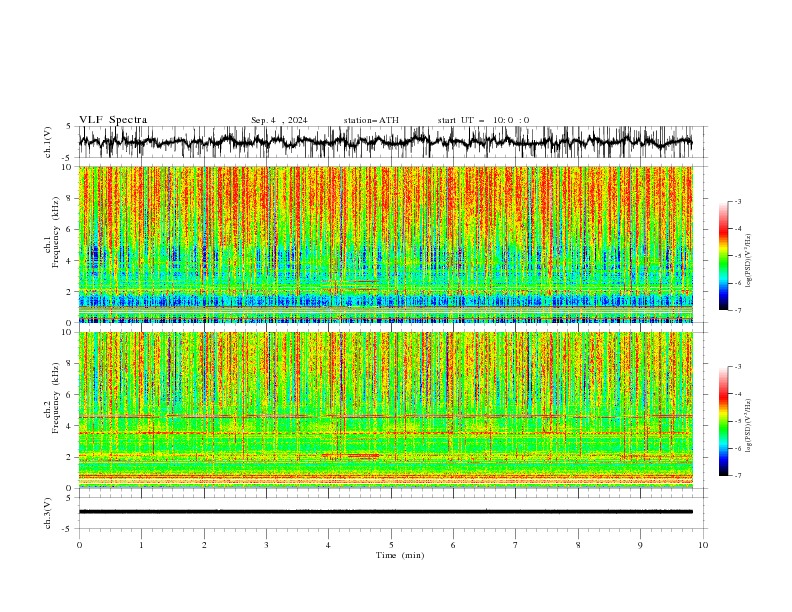
Task: Click time axis tick label "7"
Action: tap(516, 545)
